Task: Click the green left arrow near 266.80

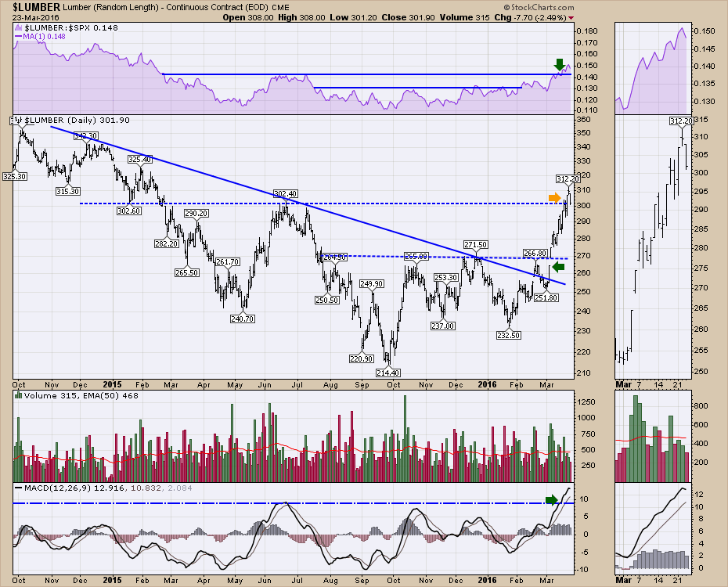Action: (559, 266)
